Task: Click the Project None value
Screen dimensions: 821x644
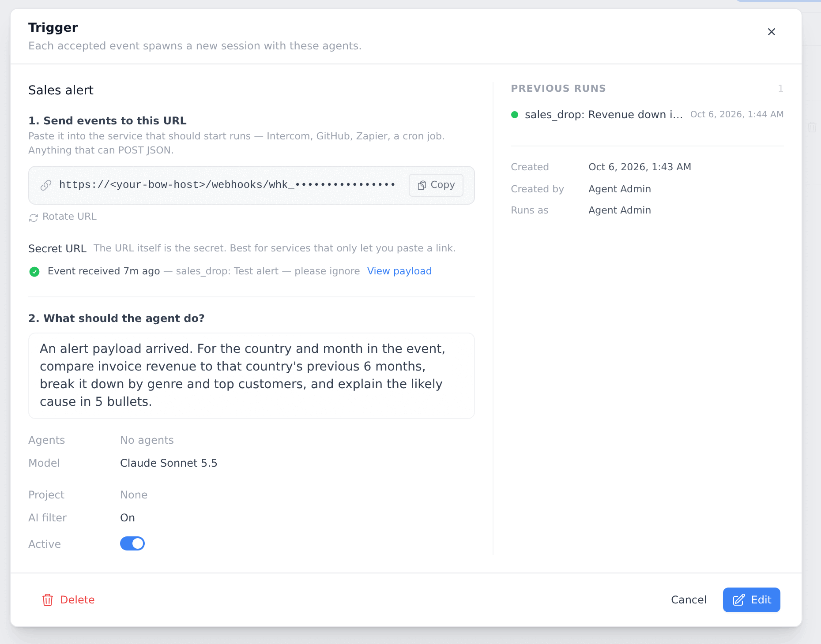Action: tap(134, 495)
